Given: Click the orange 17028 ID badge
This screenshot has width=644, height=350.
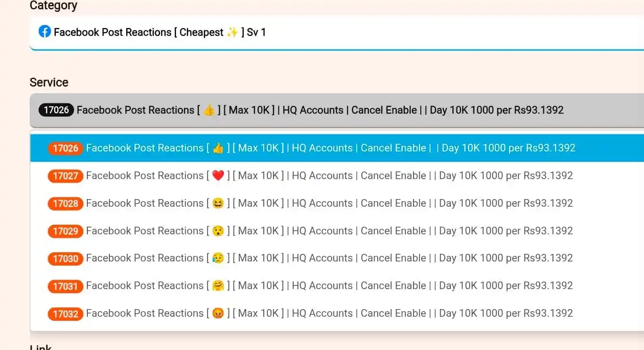Looking at the screenshot, I should [65, 204].
